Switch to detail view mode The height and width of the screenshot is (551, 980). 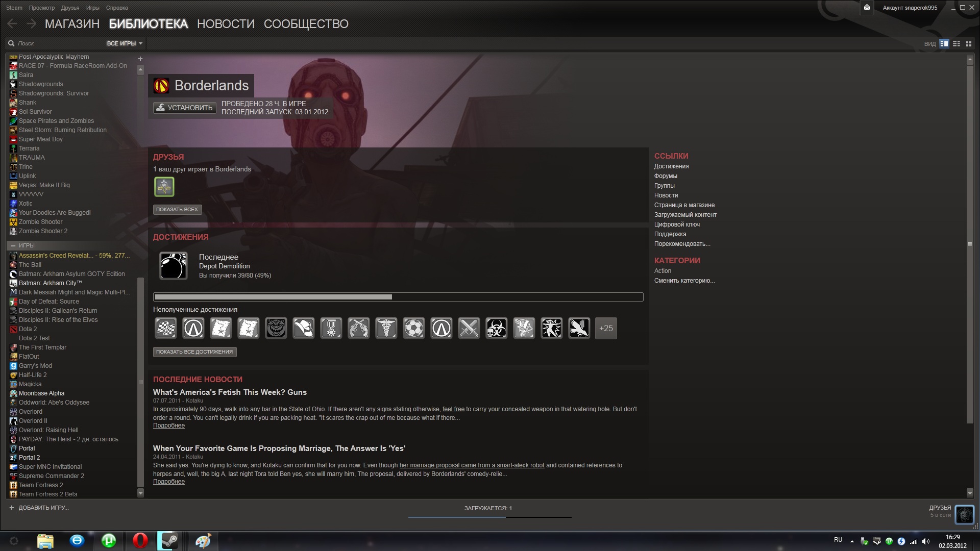pos(944,44)
